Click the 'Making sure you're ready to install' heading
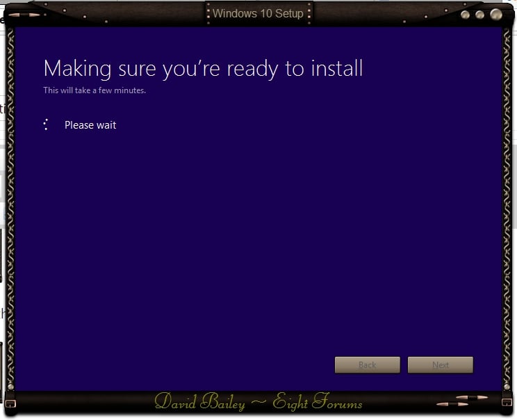 click(x=203, y=69)
